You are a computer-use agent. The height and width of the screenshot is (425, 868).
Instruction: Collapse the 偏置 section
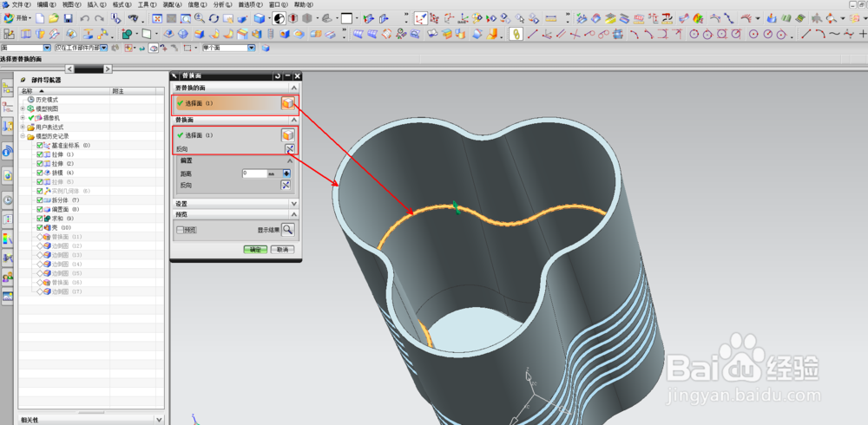click(x=290, y=160)
